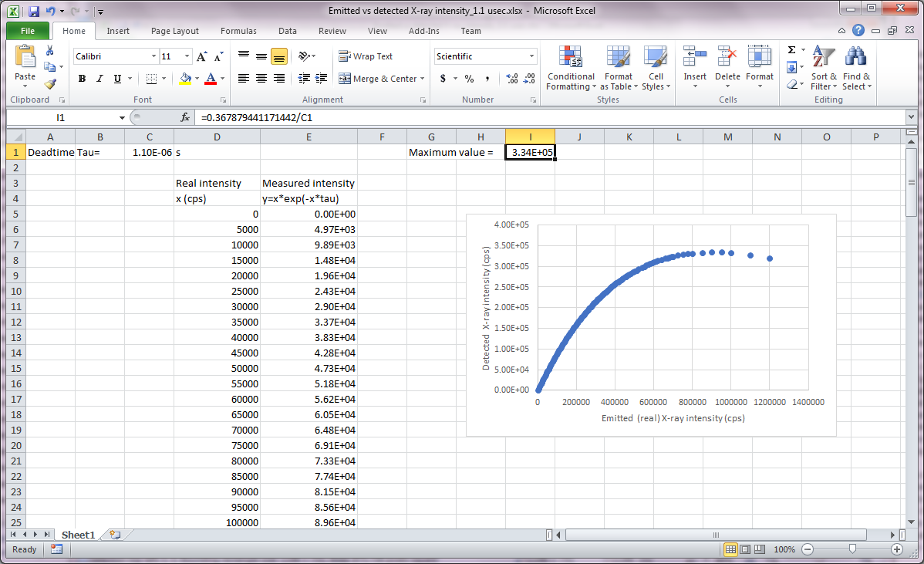Click the zoom slider handle in status bar
924x564 pixels.
pyautogui.click(x=852, y=549)
